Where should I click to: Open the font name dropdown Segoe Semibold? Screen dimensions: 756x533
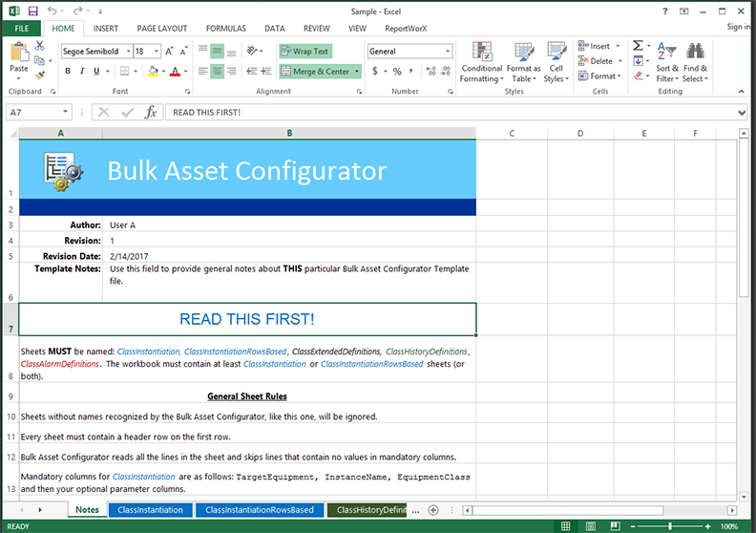pos(95,52)
